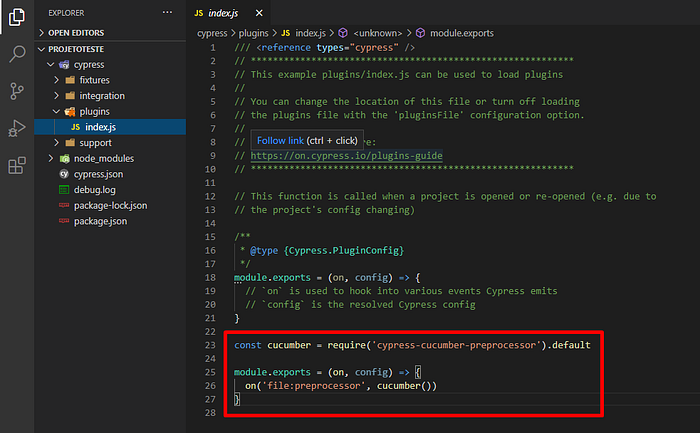The image size is (700, 433).
Task: Select the integration folder label
Action: (102, 96)
